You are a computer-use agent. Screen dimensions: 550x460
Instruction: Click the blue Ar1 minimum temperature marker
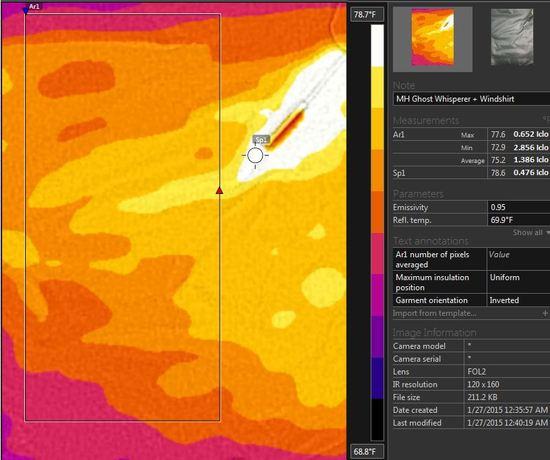[25, 11]
